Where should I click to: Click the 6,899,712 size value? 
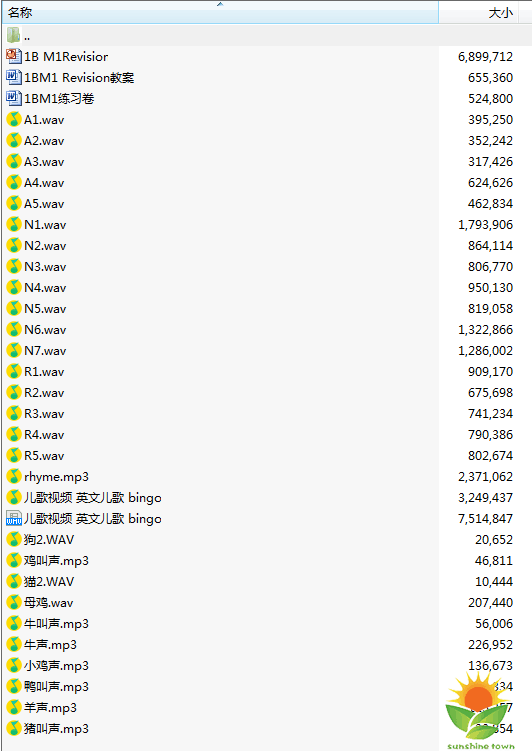click(485, 57)
